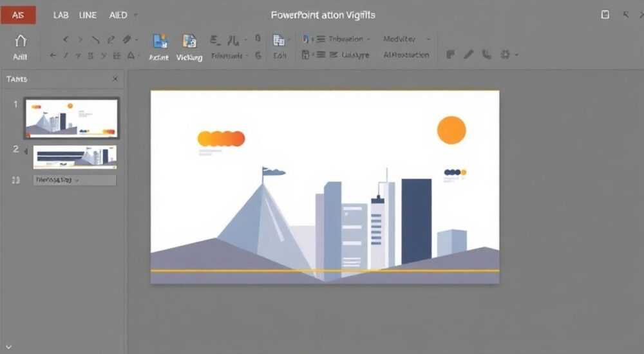Select slide 1 thumbnail
The image size is (644, 354).
(71, 118)
